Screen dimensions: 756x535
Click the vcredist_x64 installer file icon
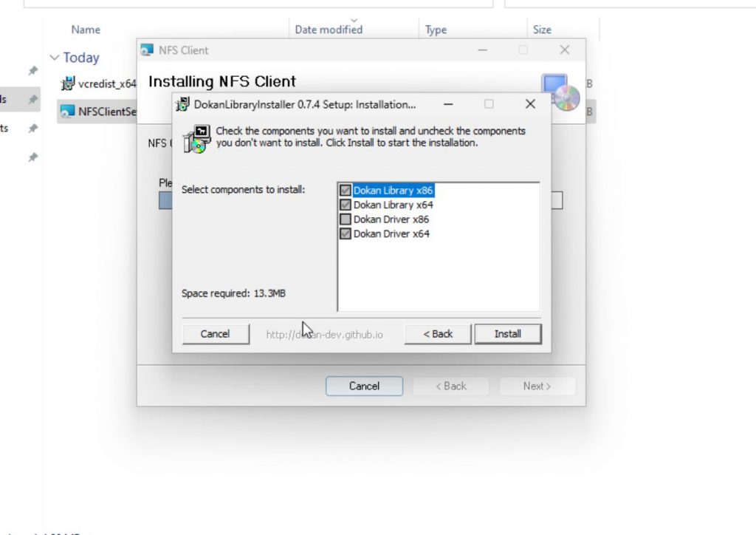[67, 84]
